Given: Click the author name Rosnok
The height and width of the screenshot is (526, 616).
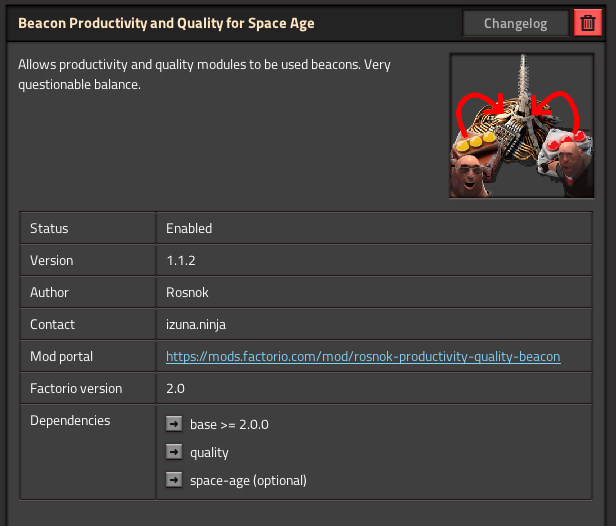Looking at the screenshot, I should click(x=189, y=292).
